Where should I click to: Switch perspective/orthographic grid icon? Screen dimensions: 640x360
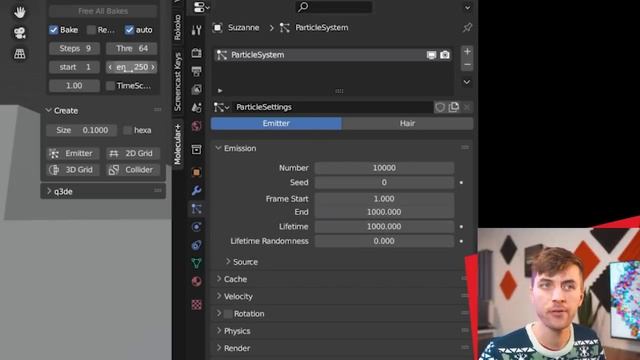coord(19,53)
